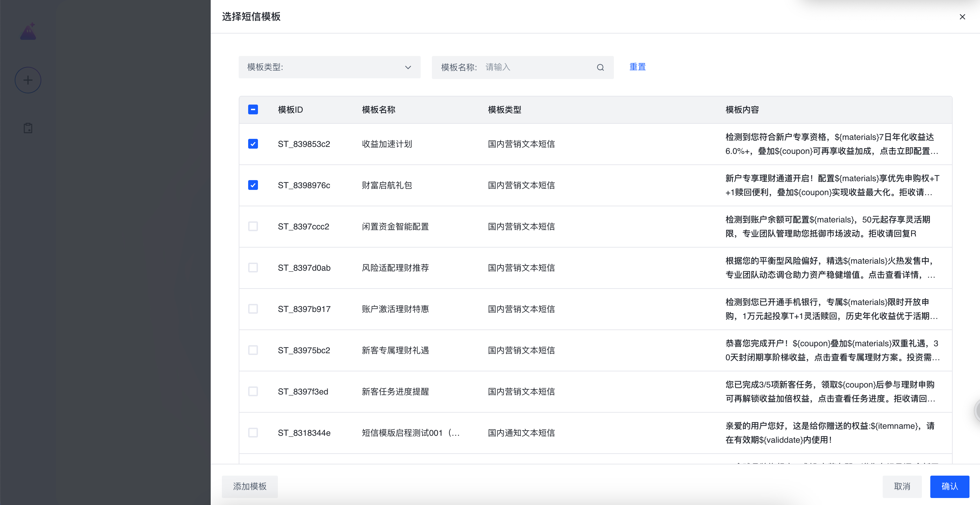Uncheck the ST_839853c2 row checkbox
This screenshot has width=980, height=505.
pos(253,144)
